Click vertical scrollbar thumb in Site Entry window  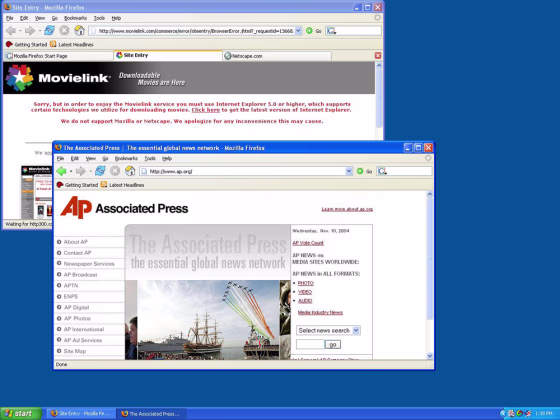379,98
